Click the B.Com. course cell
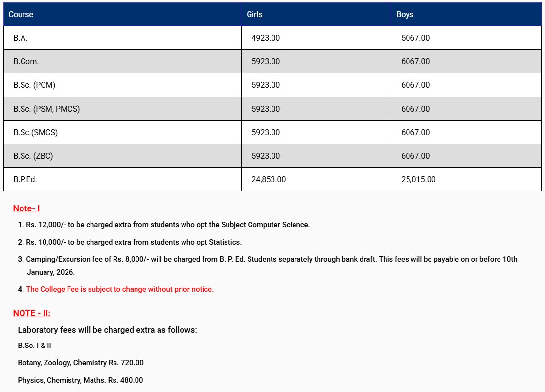 click(26, 61)
